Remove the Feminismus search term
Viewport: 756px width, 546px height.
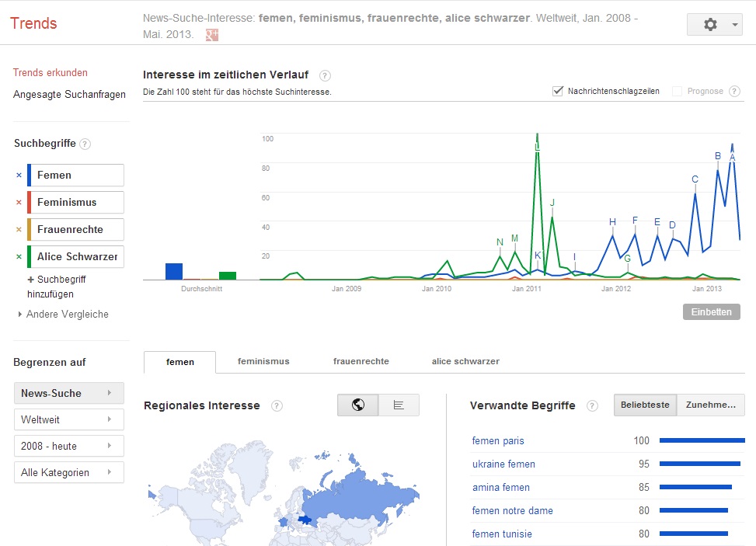pyautogui.click(x=19, y=203)
